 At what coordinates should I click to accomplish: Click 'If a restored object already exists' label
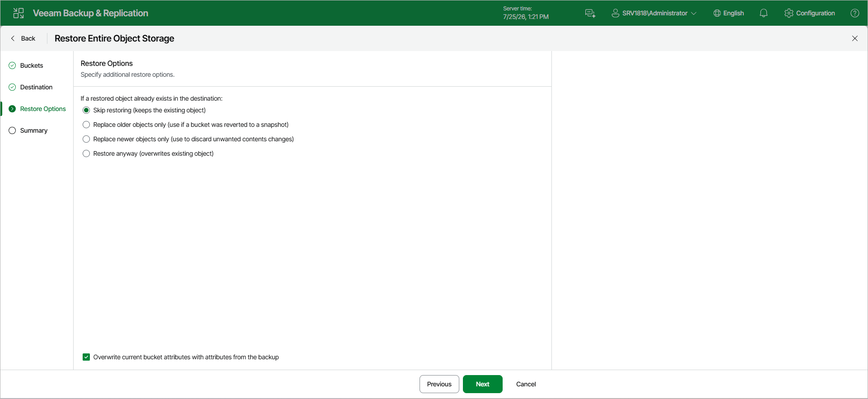pyautogui.click(x=151, y=98)
